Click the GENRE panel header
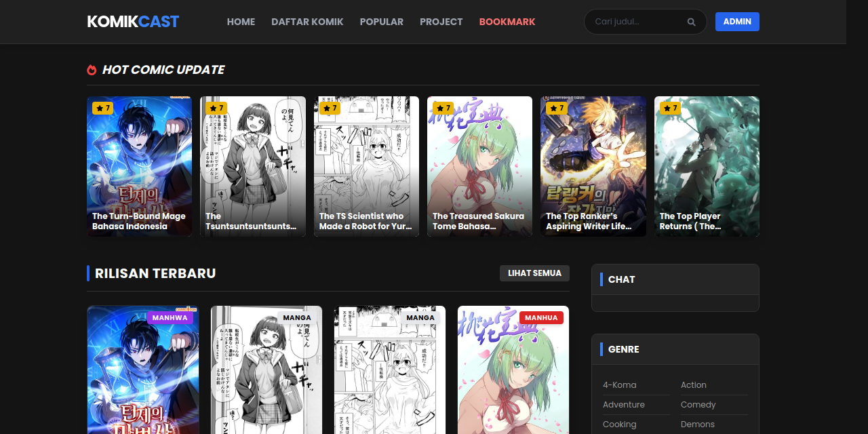 [x=675, y=349]
